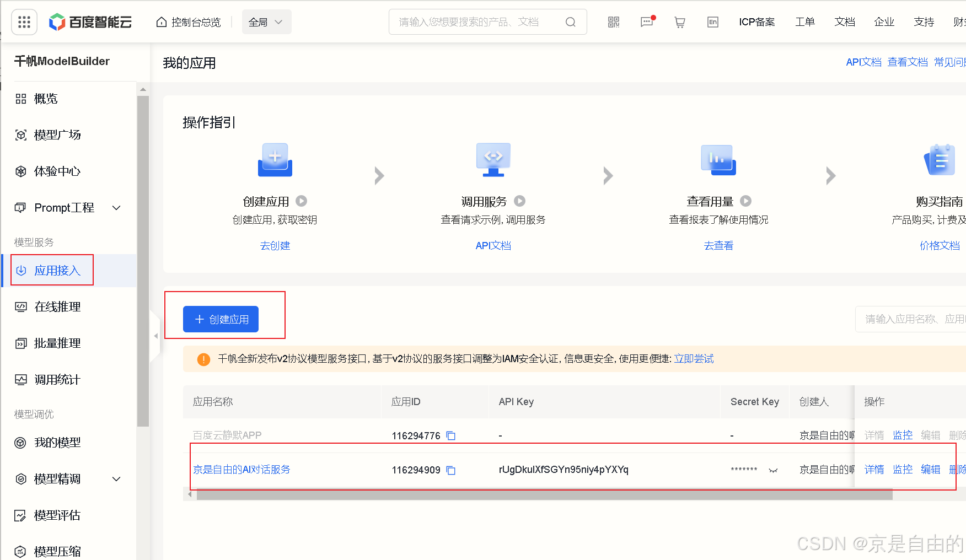Go to the console overview home
The image size is (966, 560).
tap(189, 22)
